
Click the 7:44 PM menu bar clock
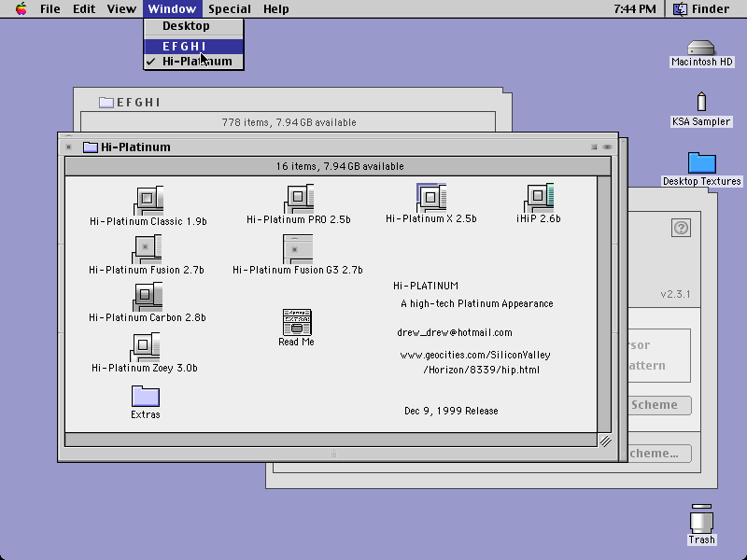(x=635, y=8)
